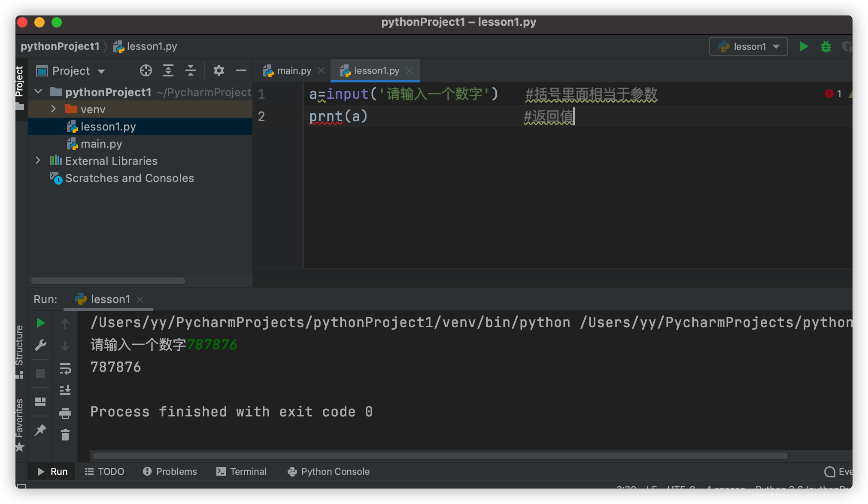
Task: Toggle scroll to end of console
Action: 65,390
